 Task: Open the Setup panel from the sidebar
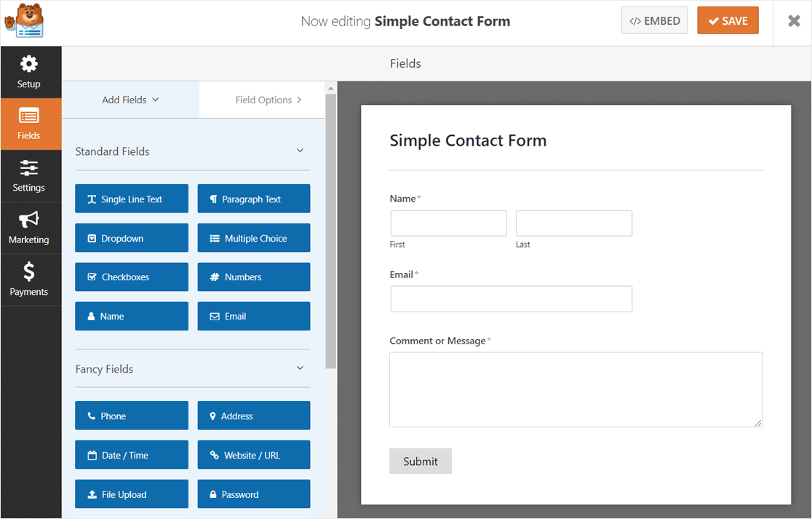coord(30,72)
